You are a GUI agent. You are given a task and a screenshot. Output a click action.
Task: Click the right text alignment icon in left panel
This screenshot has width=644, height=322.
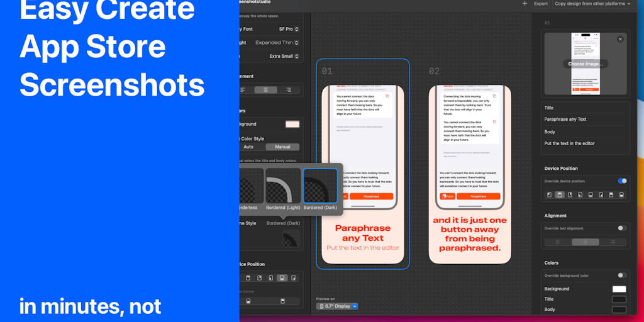tap(288, 90)
